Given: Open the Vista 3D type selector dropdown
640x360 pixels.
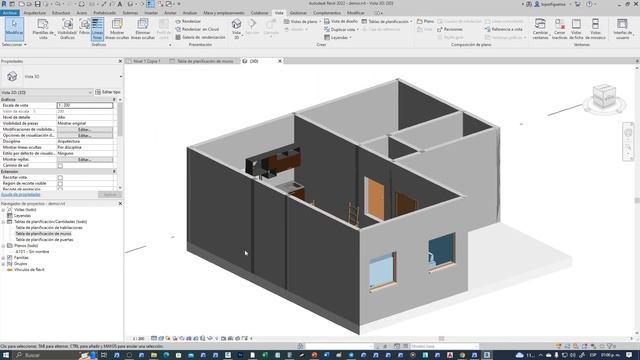Looking at the screenshot, I should 121,76.
